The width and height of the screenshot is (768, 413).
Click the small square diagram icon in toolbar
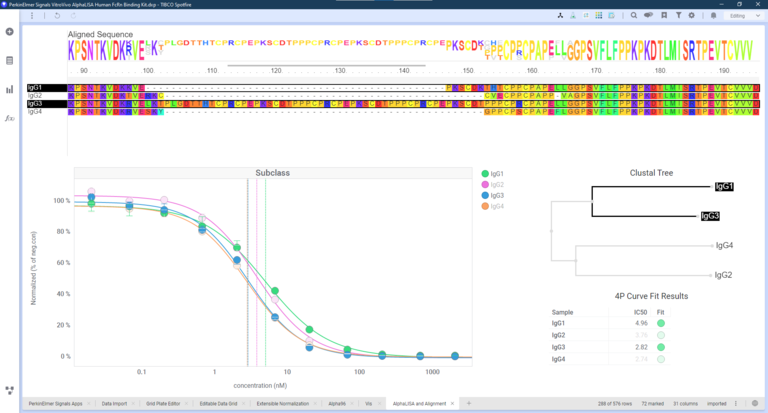pyautogui.click(x=586, y=16)
